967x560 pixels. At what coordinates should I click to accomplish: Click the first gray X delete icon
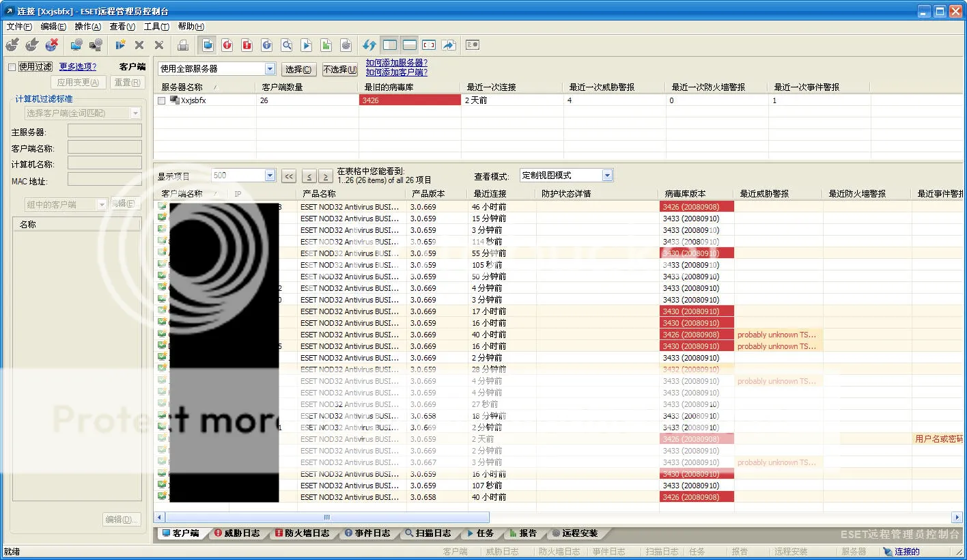point(139,45)
